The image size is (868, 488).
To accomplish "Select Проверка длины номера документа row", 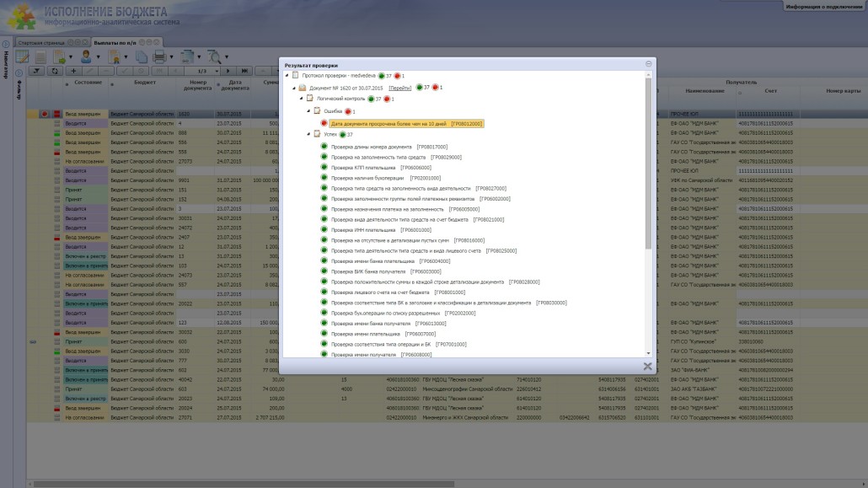I will 389,147.
